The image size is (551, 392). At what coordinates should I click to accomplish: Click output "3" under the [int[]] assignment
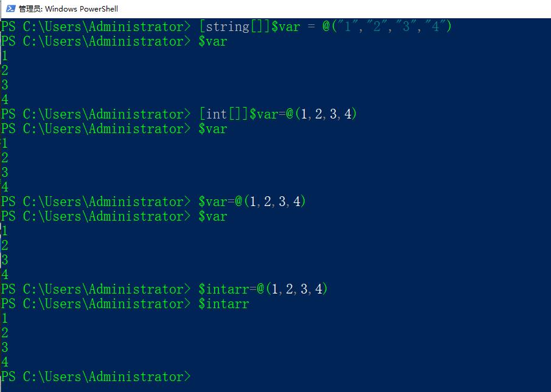[x=5, y=173]
